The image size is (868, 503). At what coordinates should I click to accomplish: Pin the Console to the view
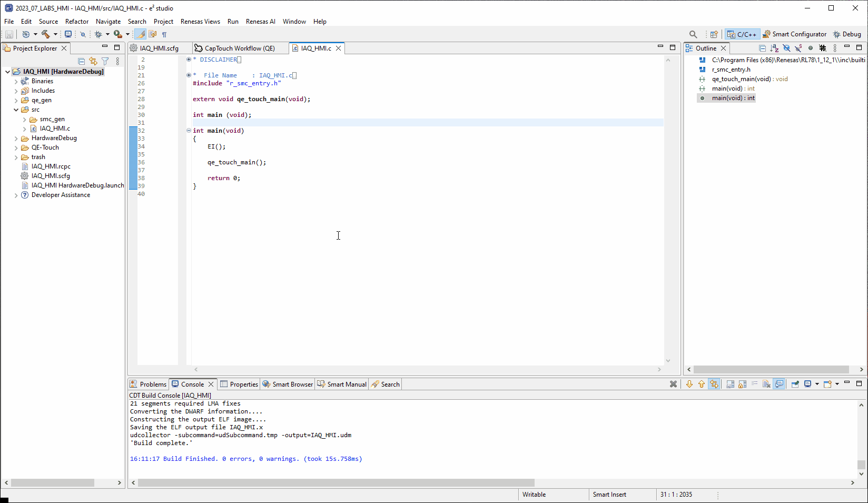(794, 384)
